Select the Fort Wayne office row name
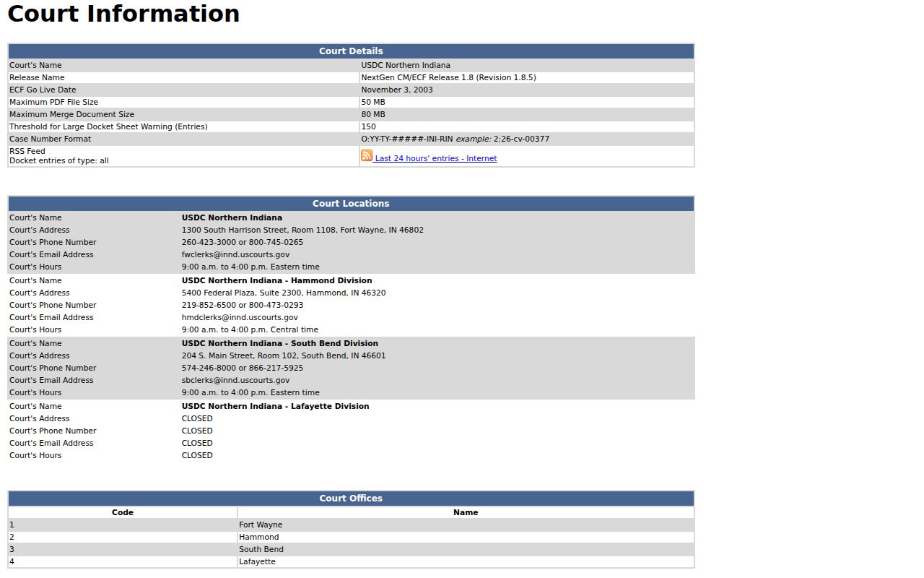 click(x=261, y=525)
